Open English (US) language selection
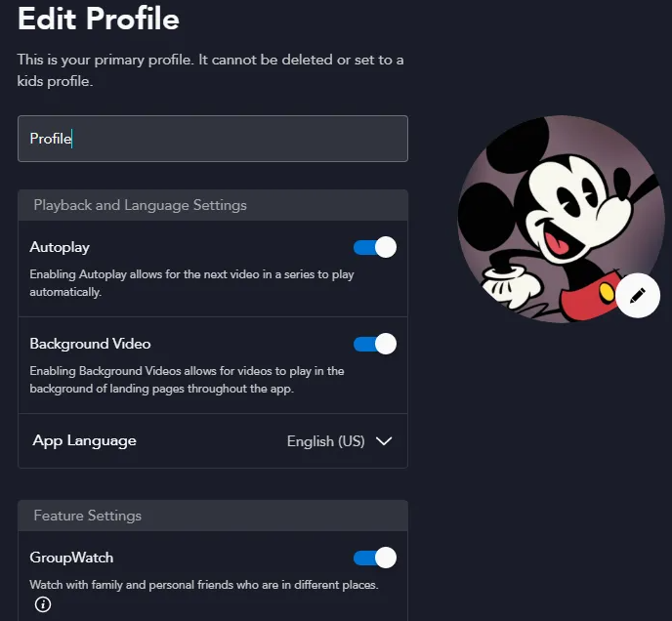 [x=325, y=441]
